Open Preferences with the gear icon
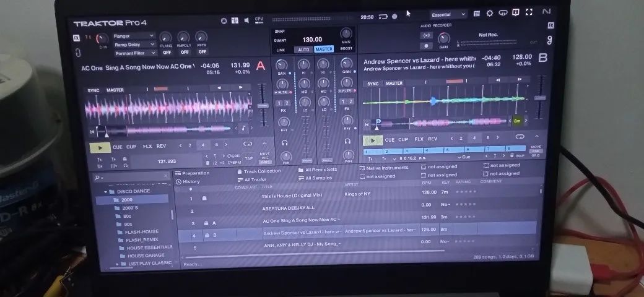644x297 pixels. [490, 13]
